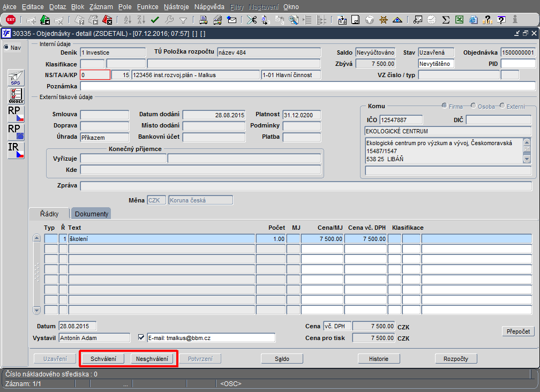Select the Osoba radio button
The width and height of the screenshot is (540, 392).
pos(474,105)
